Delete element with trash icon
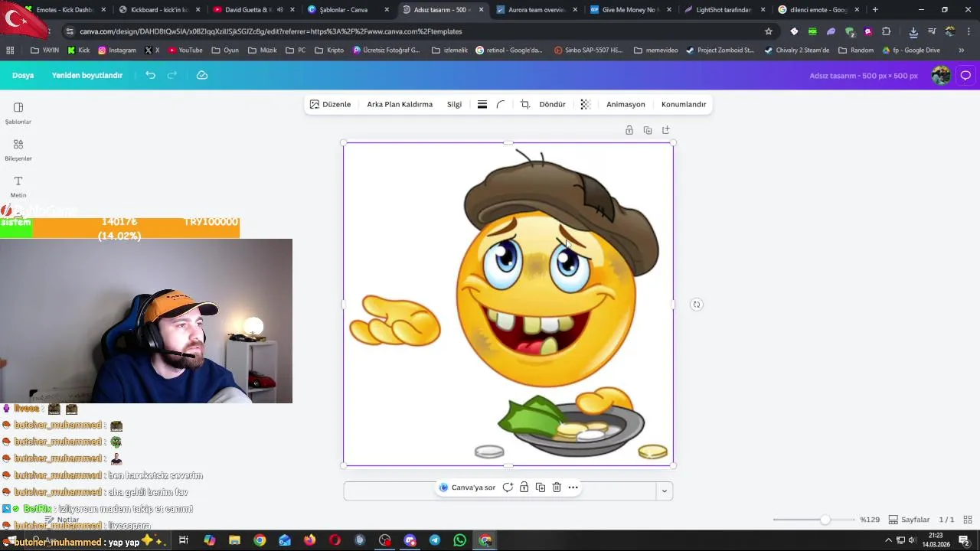 (557, 487)
